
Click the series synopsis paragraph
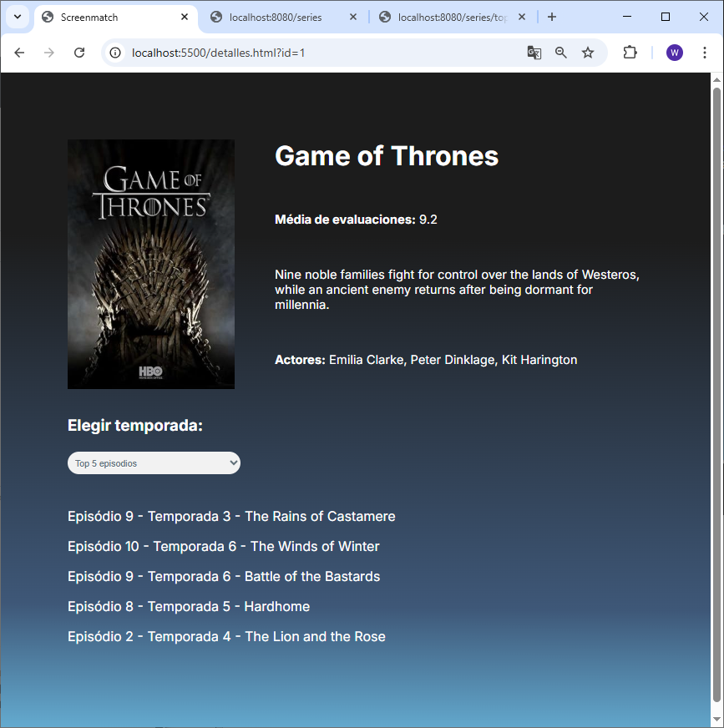[x=457, y=290]
